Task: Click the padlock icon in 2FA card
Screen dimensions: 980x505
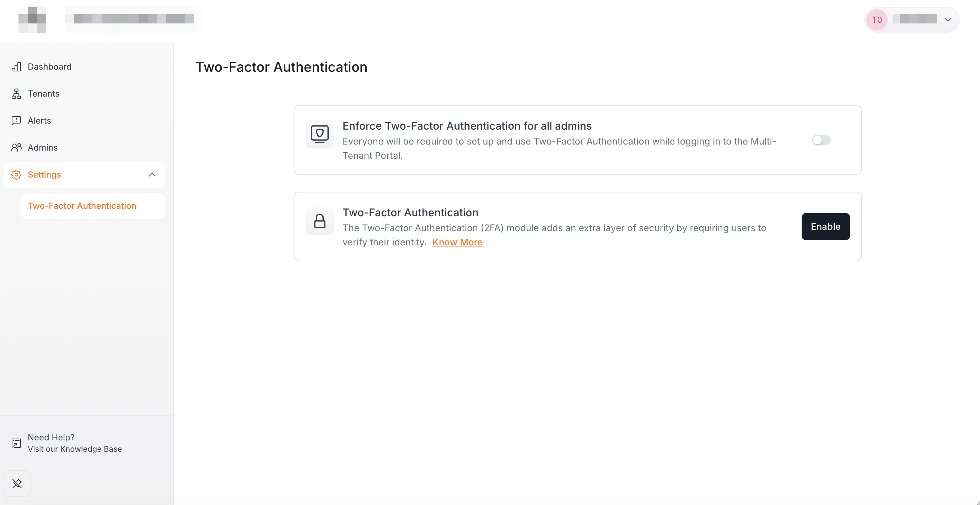Action: pyautogui.click(x=319, y=221)
